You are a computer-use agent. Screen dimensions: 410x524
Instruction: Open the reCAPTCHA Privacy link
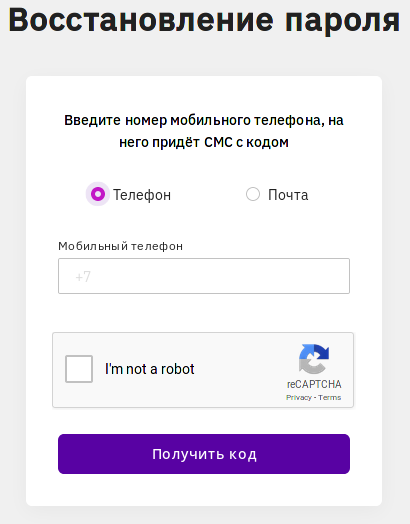[299, 397]
